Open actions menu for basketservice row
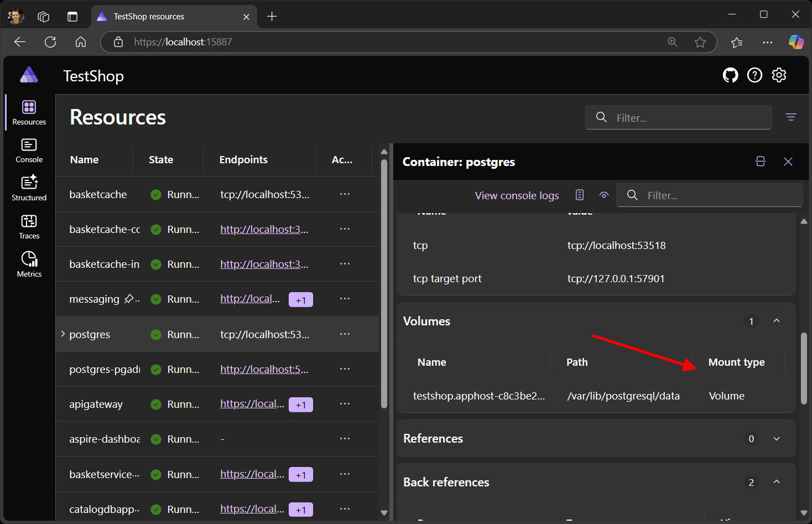Image resolution: width=812 pixels, height=524 pixels. (345, 474)
